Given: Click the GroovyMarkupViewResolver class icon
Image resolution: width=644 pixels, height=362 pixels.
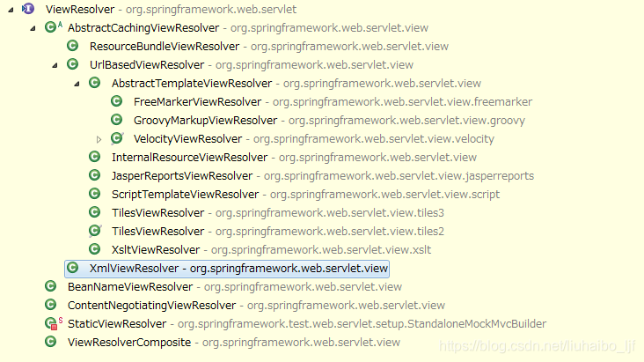Looking at the screenshot, I should [117, 120].
